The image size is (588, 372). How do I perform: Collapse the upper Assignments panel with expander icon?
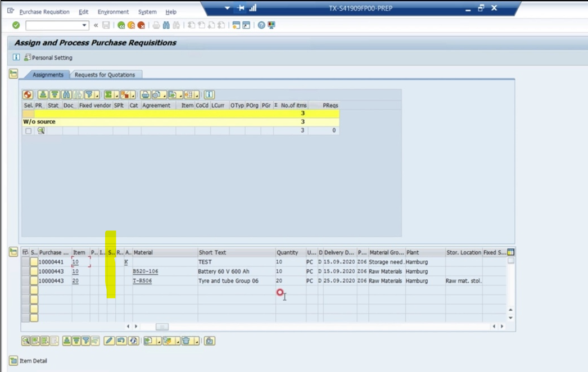13,74
